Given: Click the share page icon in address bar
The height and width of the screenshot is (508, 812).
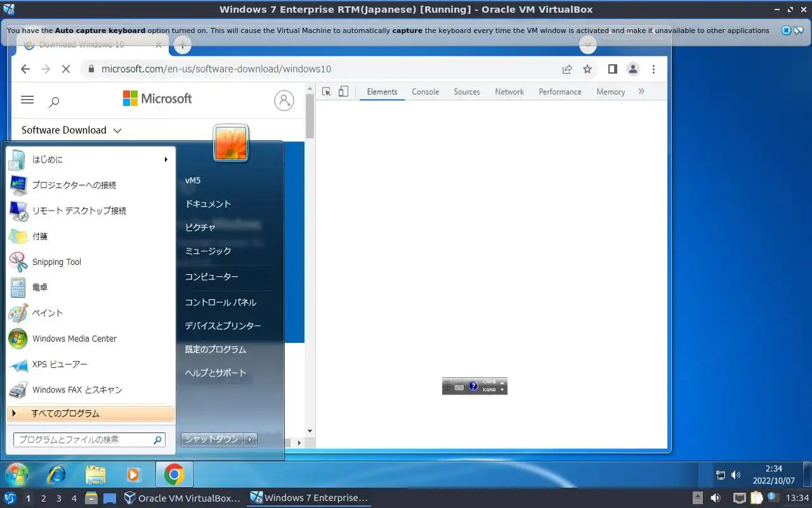Looking at the screenshot, I should (x=567, y=69).
